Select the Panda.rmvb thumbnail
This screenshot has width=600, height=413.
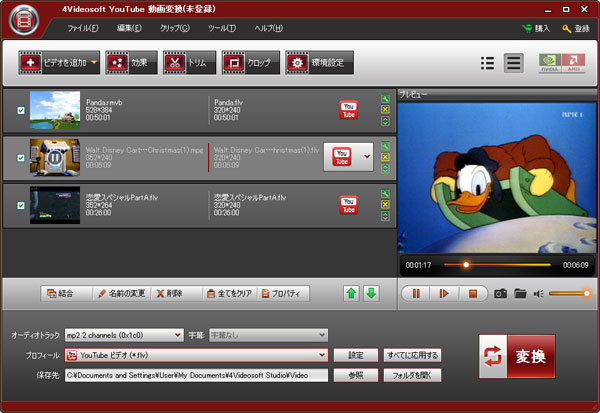[55, 110]
